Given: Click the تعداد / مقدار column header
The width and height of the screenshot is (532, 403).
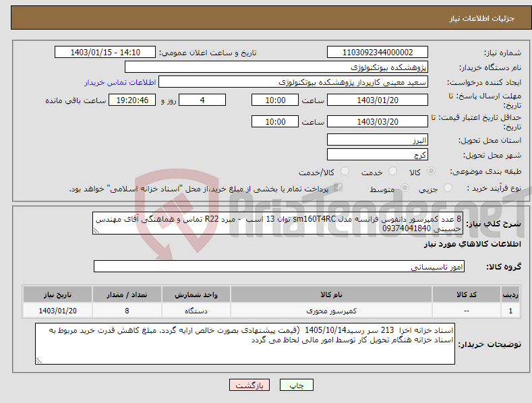Looking at the screenshot, I should pos(127,294).
